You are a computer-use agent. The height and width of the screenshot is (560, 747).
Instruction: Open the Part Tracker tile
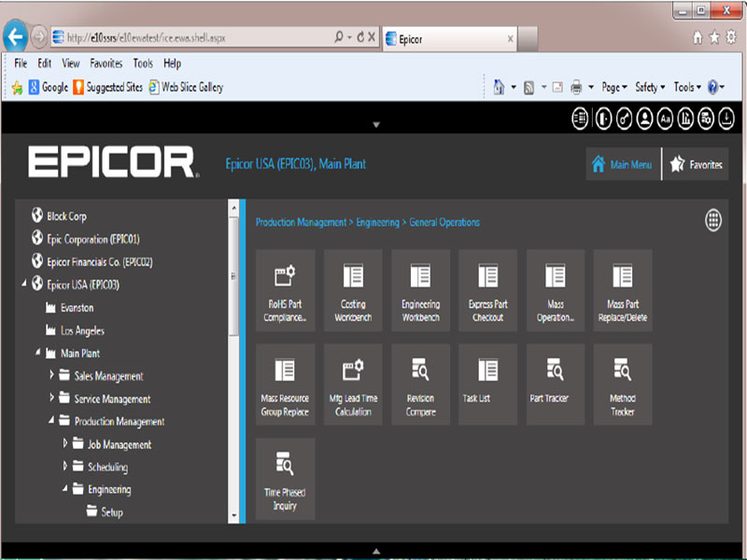556,385
